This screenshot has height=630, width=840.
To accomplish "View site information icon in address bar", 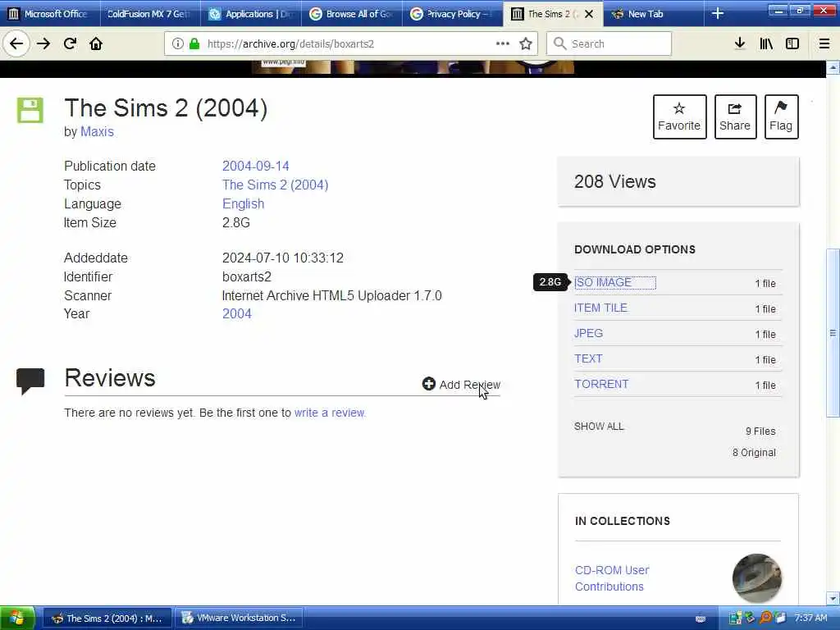I will pyautogui.click(x=177, y=43).
